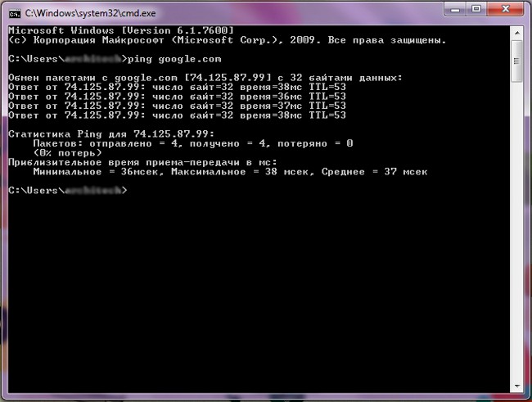Click the reply line showing время=36мс
Viewport: 532px width, 402px height.
pos(176,97)
